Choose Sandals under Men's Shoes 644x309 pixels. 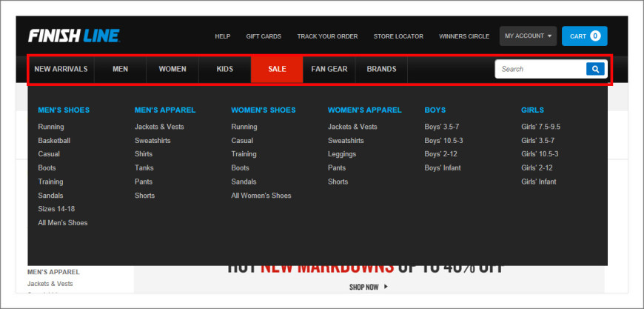(50, 196)
